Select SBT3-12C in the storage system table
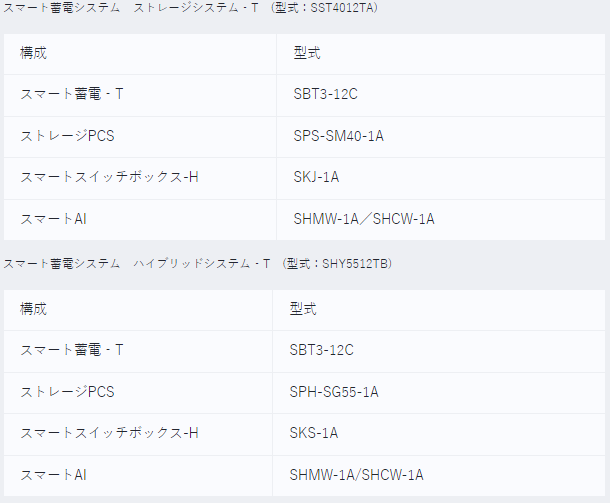This screenshot has height=503, width=610. [x=325, y=94]
